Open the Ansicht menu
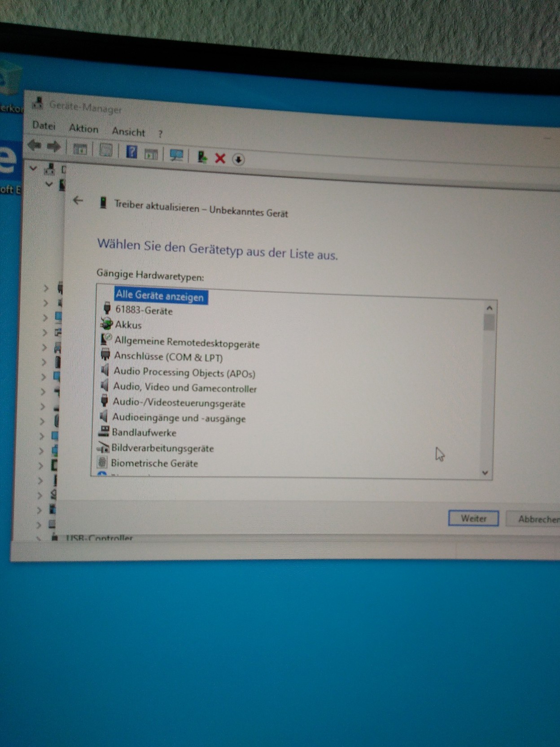560x747 pixels. coord(128,132)
